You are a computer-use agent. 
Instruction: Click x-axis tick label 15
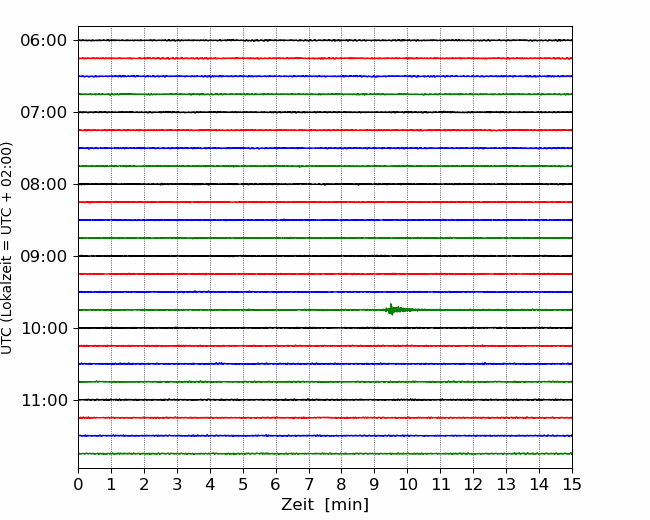coord(572,484)
